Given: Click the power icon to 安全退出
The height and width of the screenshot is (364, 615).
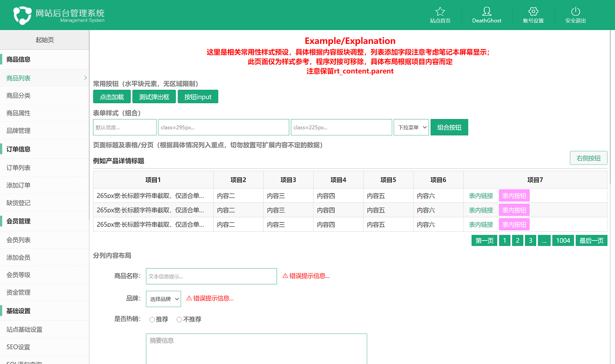Looking at the screenshot, I should pyautogui.click(x=575, y=12).
